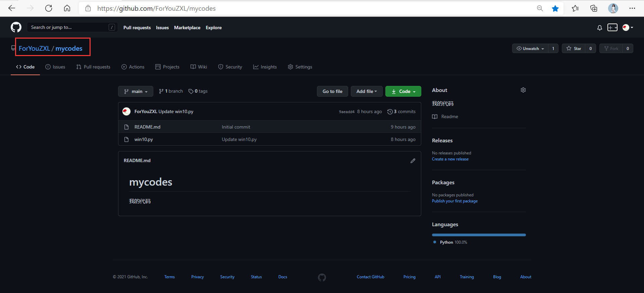Expand the main branch selector
The height and width of the screenshot is (293, 644).
136,91
